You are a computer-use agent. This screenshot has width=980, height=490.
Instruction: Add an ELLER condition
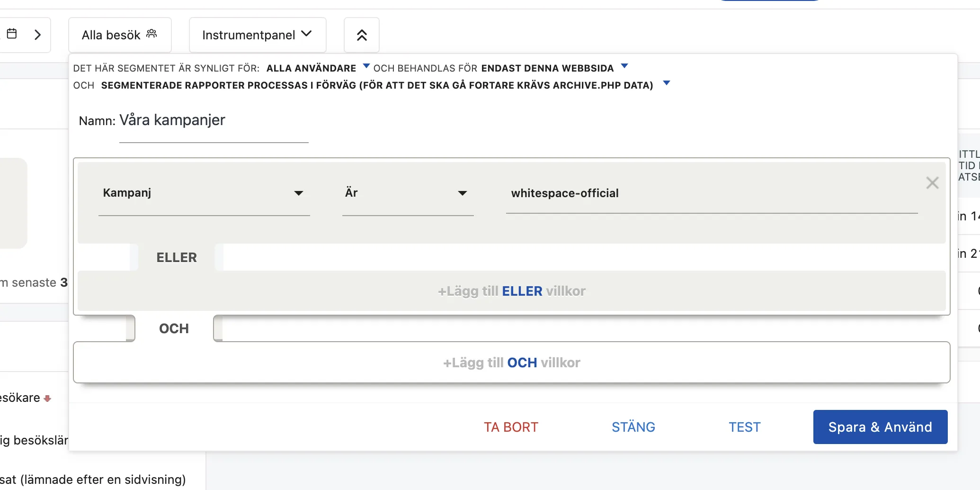511,291
